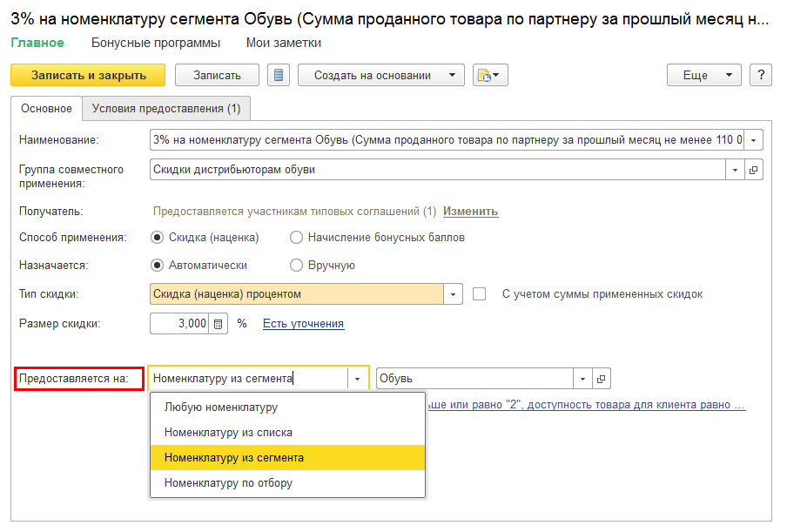The width and height of the screenshot is (787, 532).
Task: Choose Любую номенклатуру option in list
Action: point(221,407)
